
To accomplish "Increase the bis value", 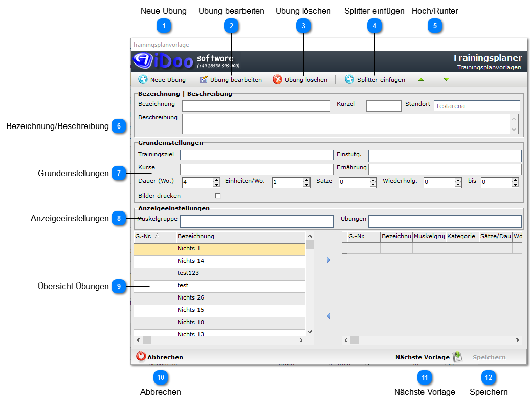I will 516,180.
